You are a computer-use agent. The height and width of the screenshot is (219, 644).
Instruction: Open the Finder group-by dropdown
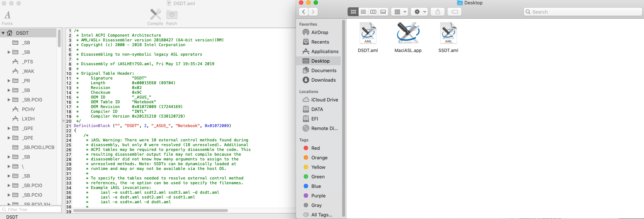[400, 12]
